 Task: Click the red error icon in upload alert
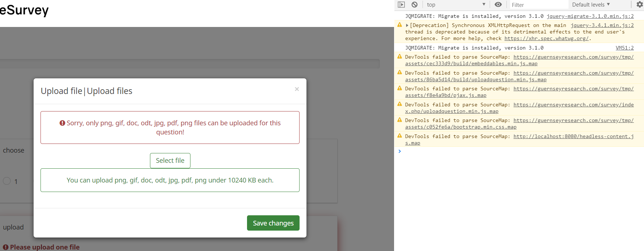point(62,123)
